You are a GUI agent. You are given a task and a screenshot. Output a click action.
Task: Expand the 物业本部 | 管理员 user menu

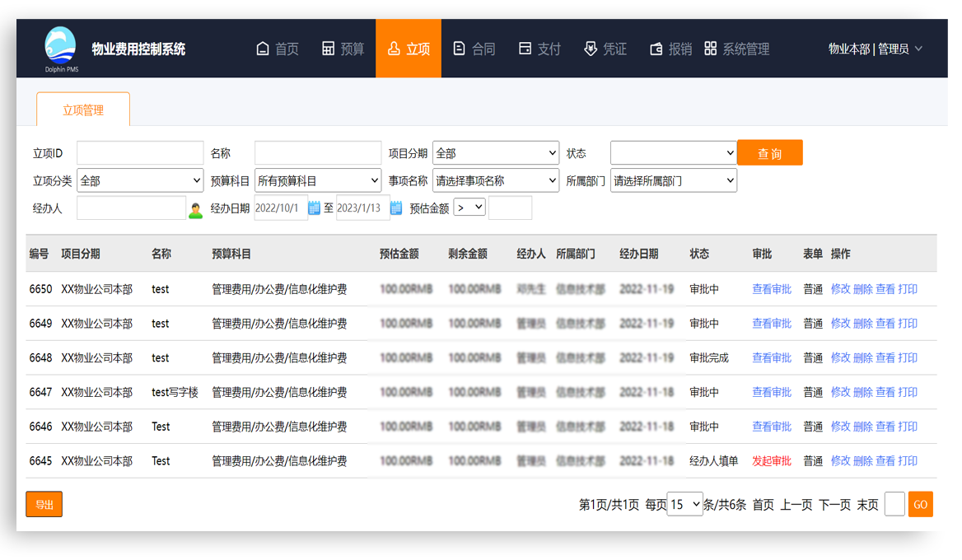[875, 49]
